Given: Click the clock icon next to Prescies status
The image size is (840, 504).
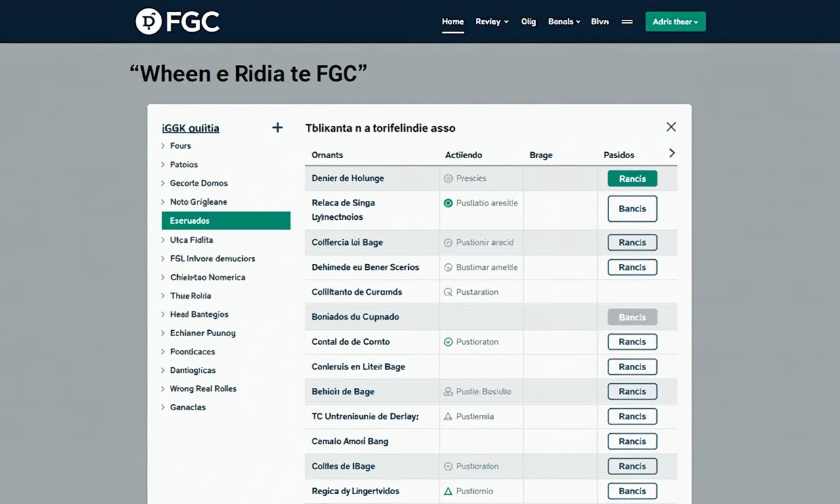Looking at the screenshot, I should click(x=448, y=178).
